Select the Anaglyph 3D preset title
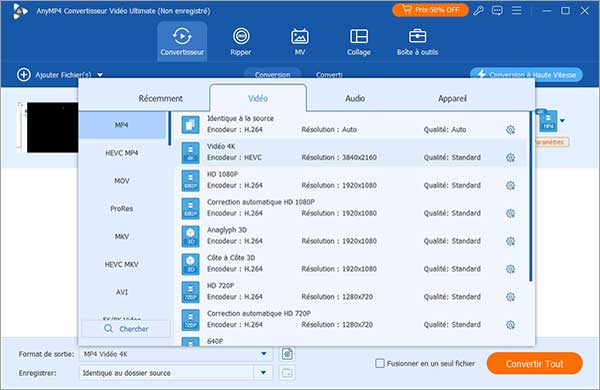Image resolution: width=600 pixels, height=390 pixels. coord(227,230)
